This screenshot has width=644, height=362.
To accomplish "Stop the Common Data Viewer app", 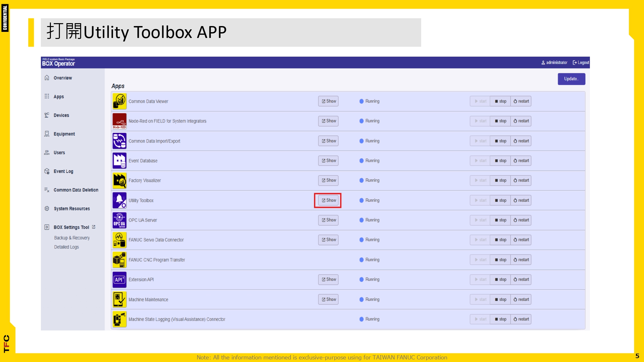I will (x=500, y=101).
